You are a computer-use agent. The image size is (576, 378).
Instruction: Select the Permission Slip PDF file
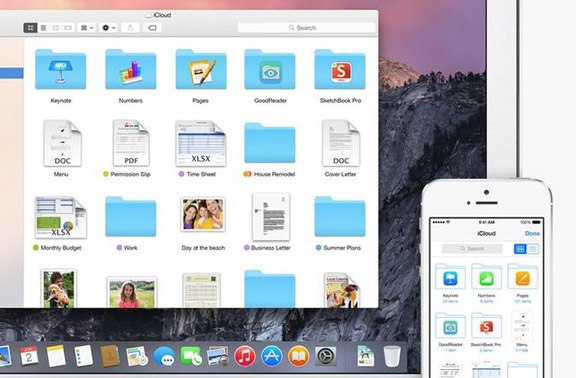click(x=131, y=143)
